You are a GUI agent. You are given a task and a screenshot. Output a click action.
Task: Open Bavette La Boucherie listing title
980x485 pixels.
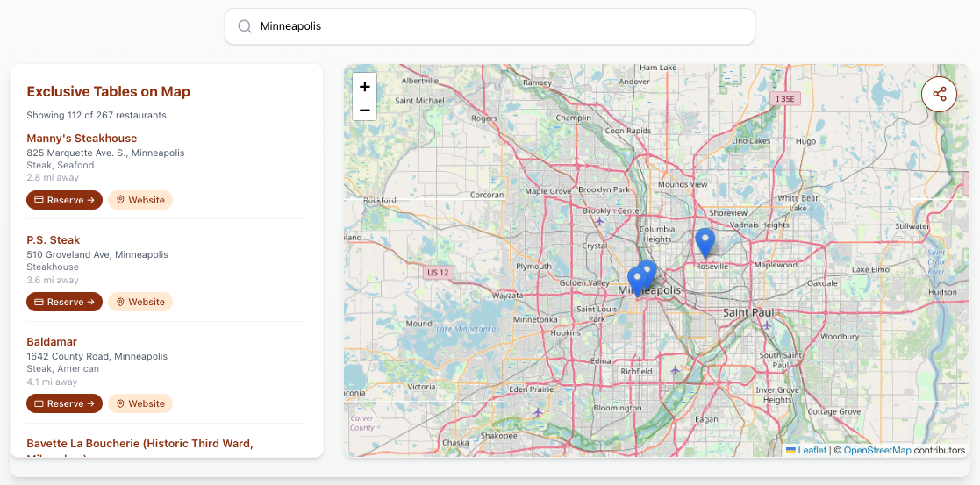pyautogui.click(x=139, y=444)
